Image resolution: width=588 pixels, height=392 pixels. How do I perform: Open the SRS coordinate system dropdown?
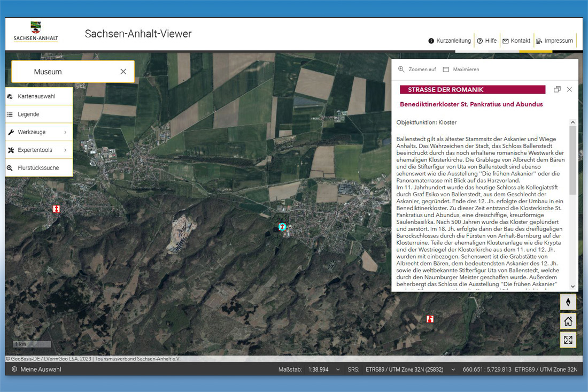453,370
